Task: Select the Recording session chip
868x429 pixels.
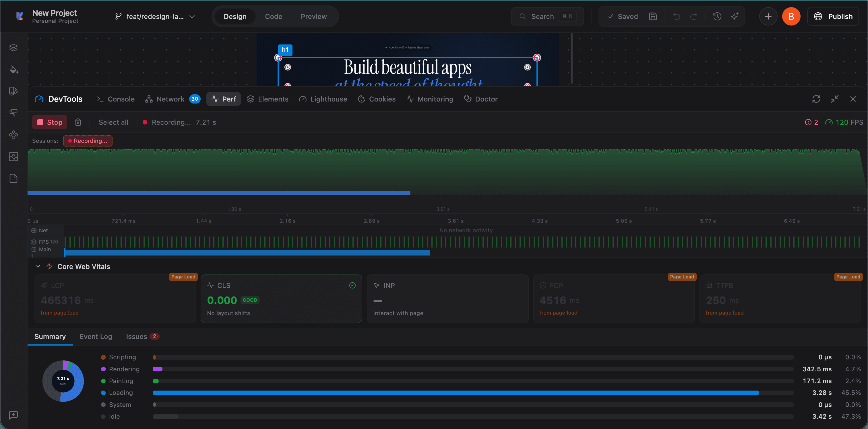Action: point(88,141)
